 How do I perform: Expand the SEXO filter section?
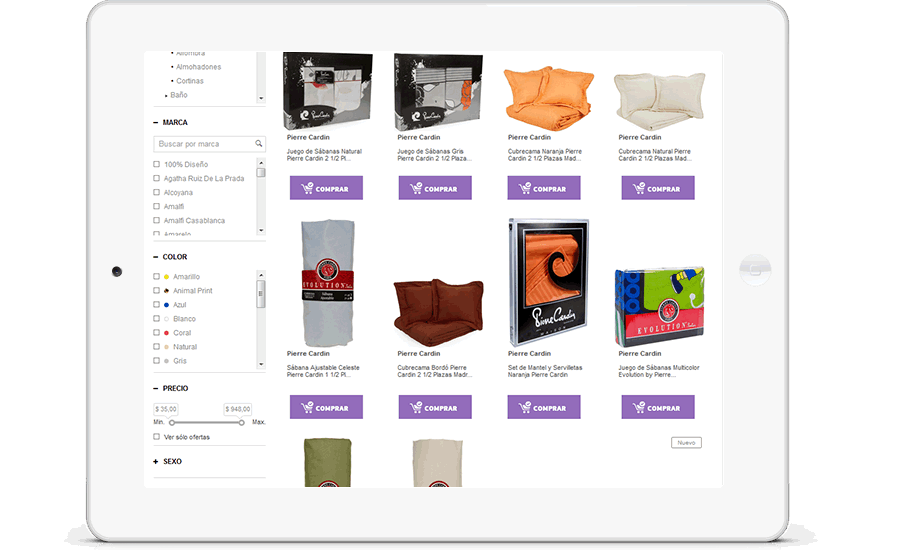coord(155,461)
